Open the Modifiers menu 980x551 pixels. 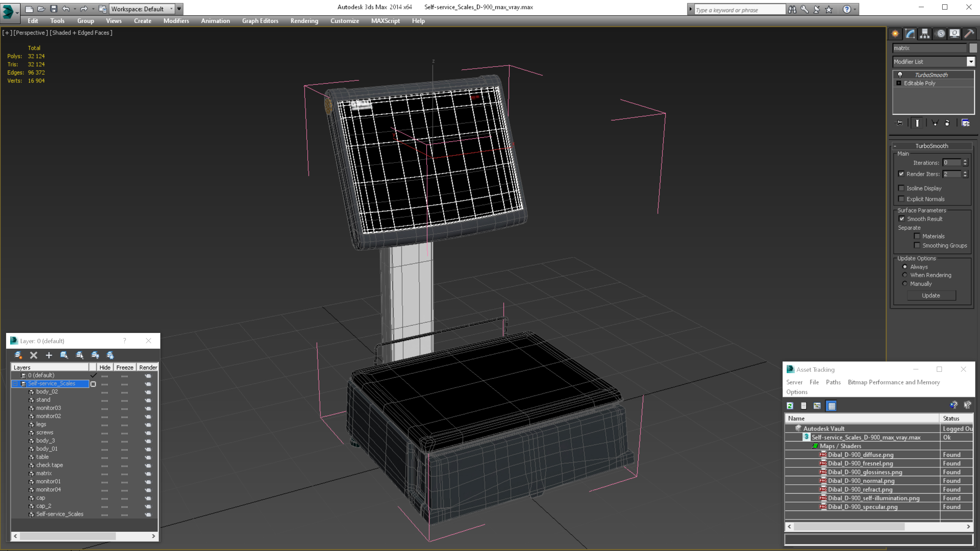(176, 21)
